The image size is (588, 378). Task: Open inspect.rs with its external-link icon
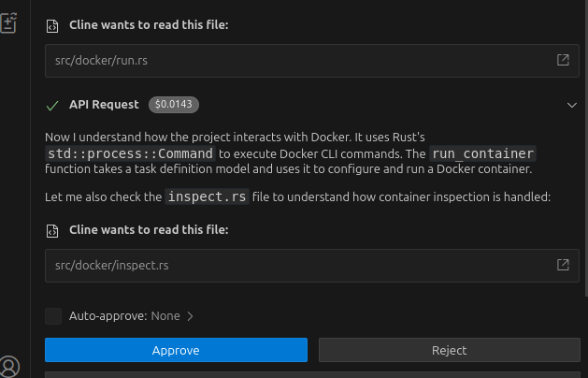point(563,265)
